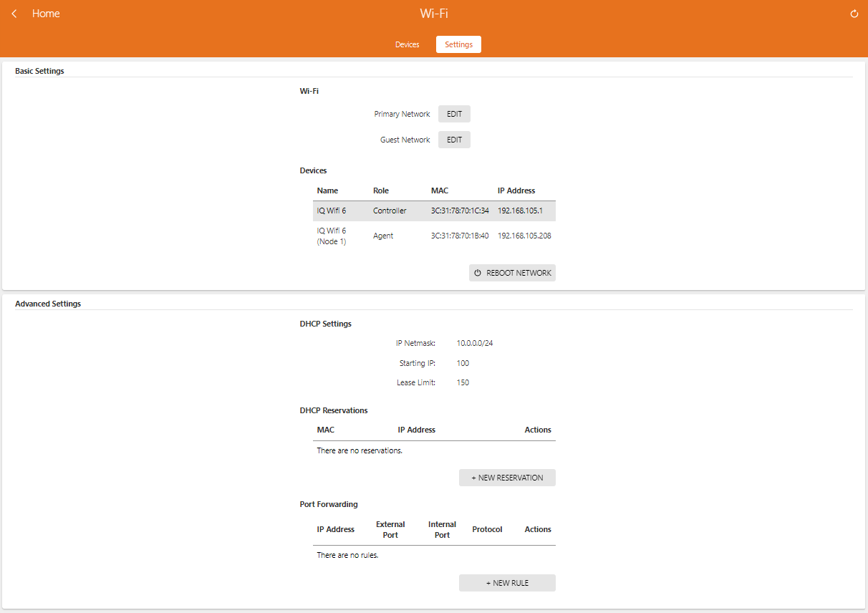
Task: Click the Starting IP value 100
Action: click(463, 363)
